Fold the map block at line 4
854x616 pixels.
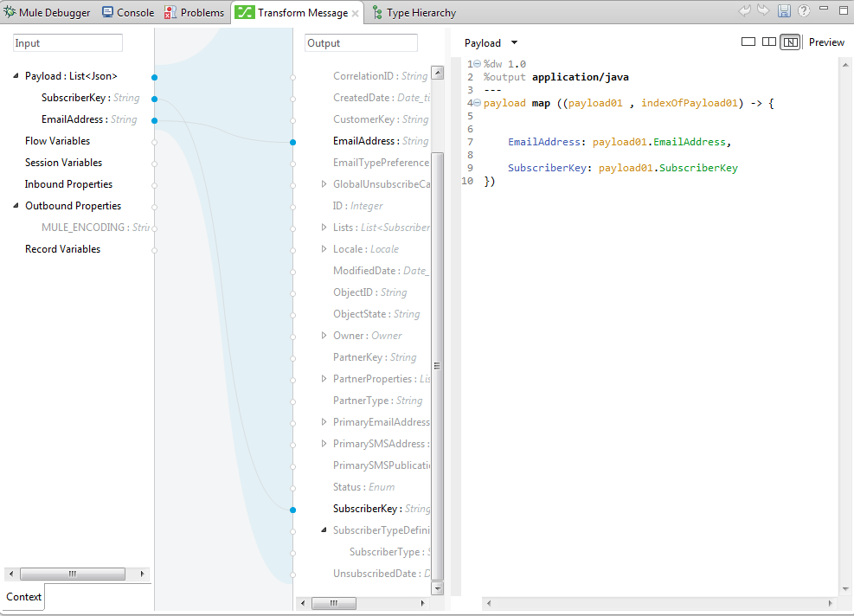pyautogui.click(x=478, y=103)
